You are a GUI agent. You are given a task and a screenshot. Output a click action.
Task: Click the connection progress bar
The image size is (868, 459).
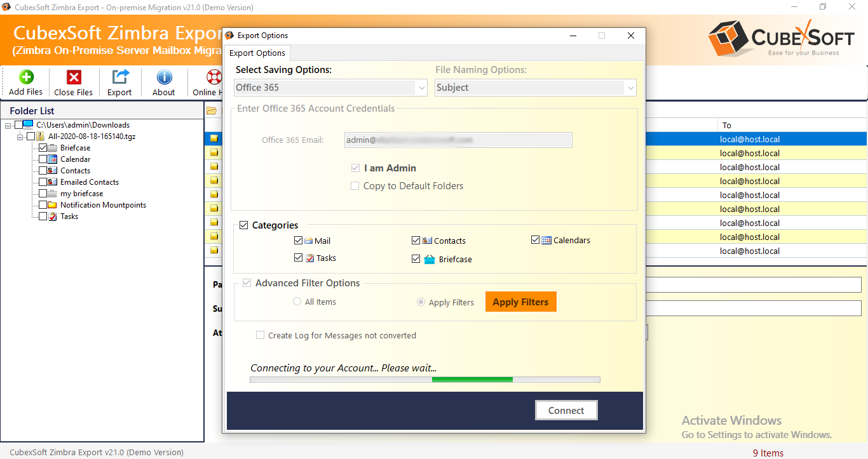point(424,380)
